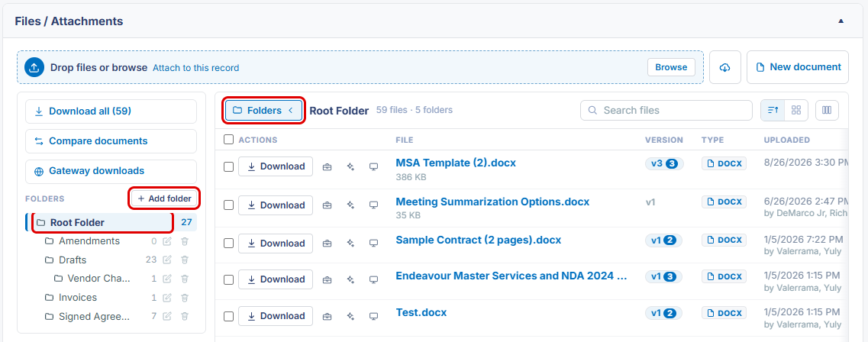
Task: Click the Browse button
Action: [671, 67]
